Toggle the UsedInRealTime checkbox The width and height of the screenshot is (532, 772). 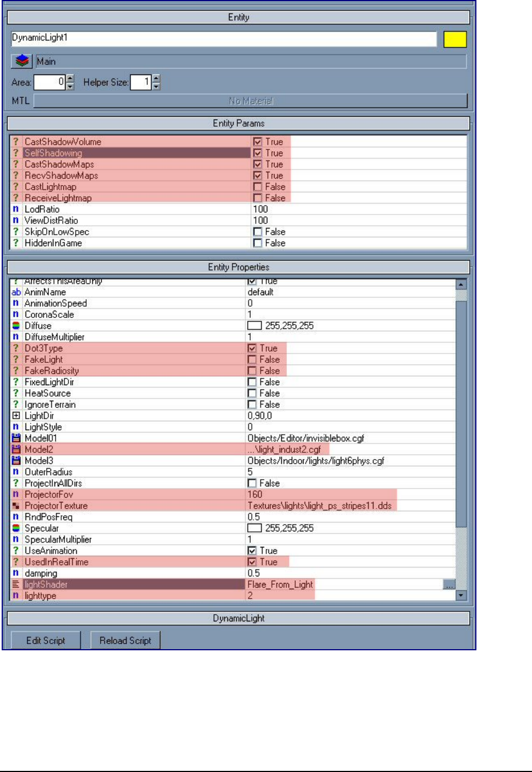coord(252,562)
